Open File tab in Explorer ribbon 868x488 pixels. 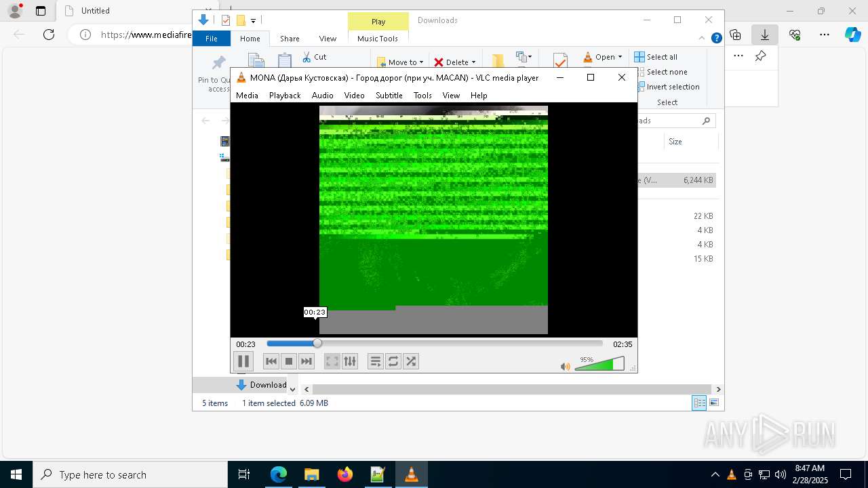click(x=212, y=39)
